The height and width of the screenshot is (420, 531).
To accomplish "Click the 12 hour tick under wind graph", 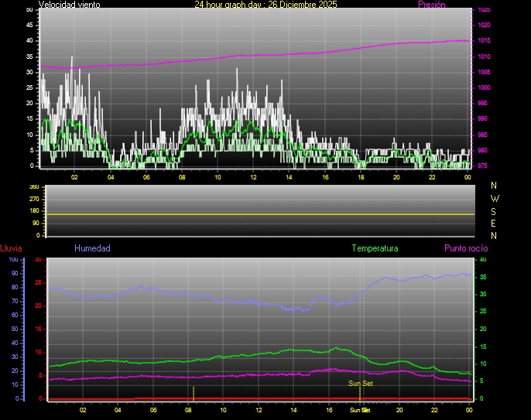I will click(x=253, y=177).
